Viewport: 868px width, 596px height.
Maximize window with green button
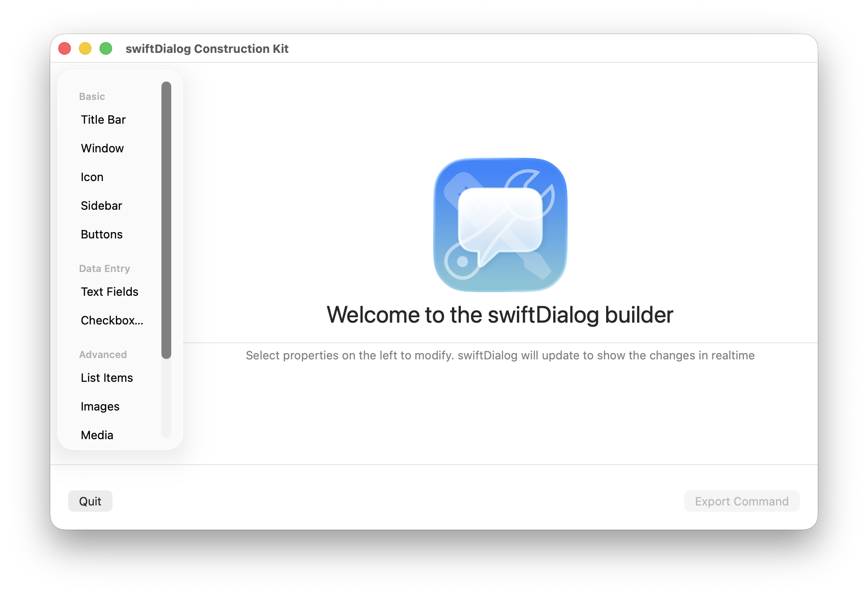click(106, 48)
